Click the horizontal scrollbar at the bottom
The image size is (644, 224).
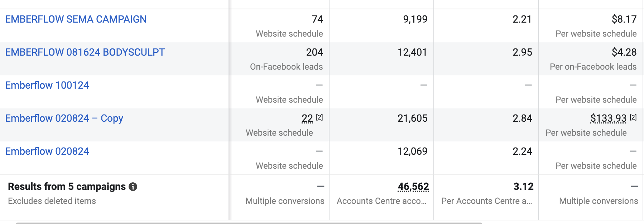[249, 223]
